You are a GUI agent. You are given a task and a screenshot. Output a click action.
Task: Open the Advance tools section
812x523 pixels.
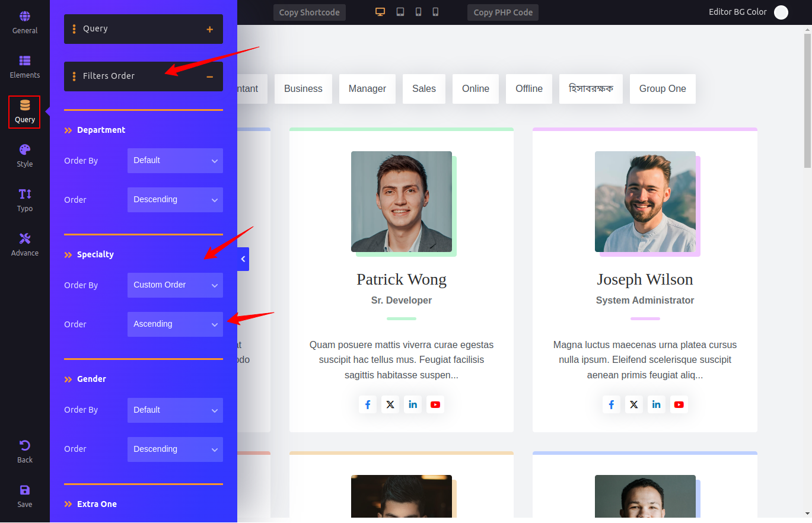click(x=25, y=244)
